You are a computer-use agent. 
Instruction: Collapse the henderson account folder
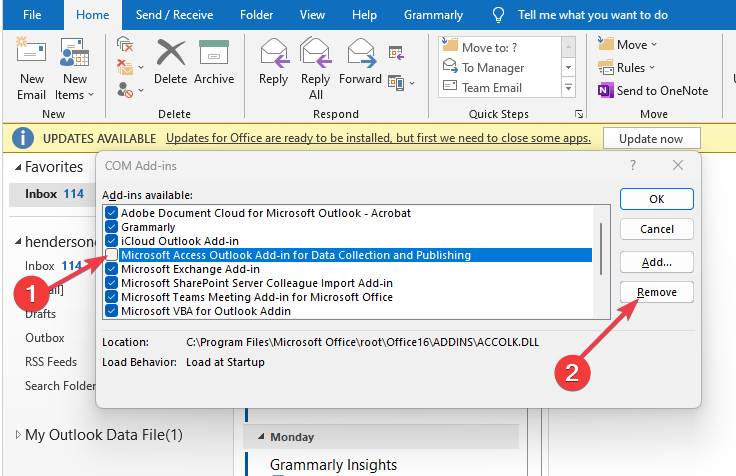pyautogui.click(x=18, y=242)
